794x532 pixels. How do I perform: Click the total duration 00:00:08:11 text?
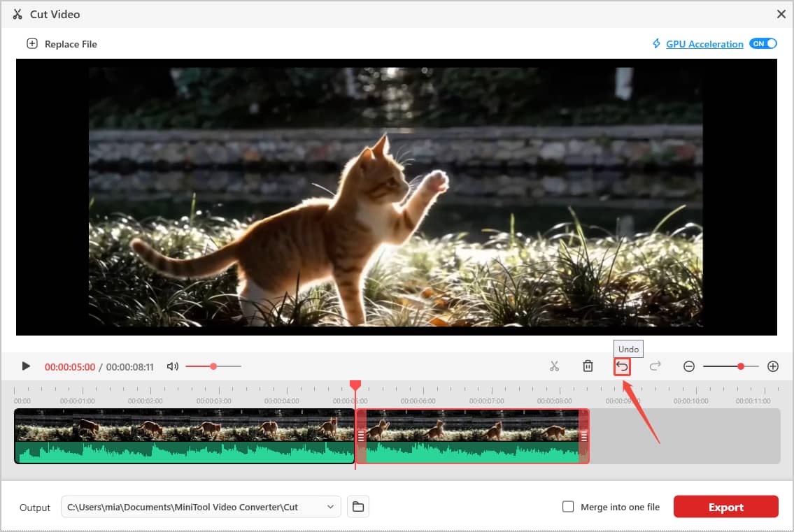[129, 367]
